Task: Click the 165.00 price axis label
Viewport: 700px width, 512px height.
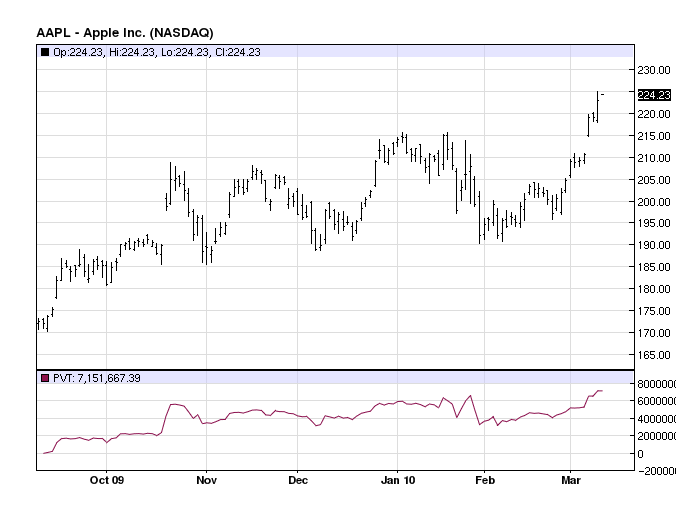Action: [x=654, y=355]
